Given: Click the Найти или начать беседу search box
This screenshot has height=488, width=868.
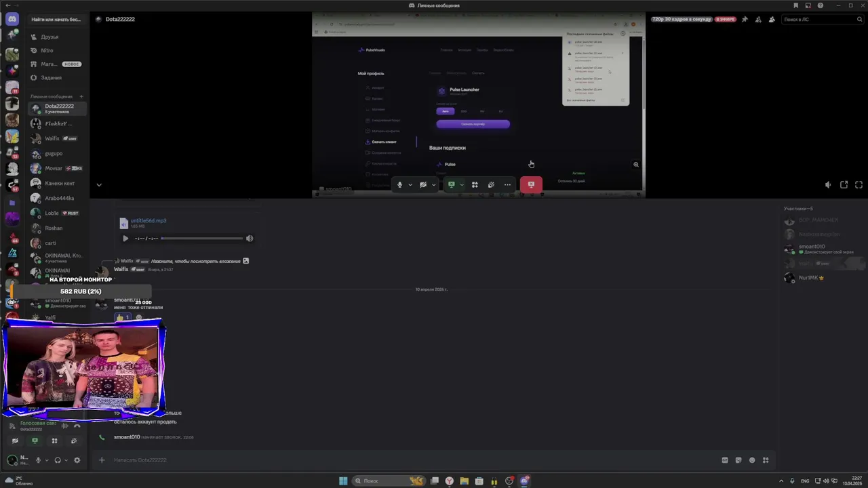Looking at the screenshot, I should [x=58, y=19].
